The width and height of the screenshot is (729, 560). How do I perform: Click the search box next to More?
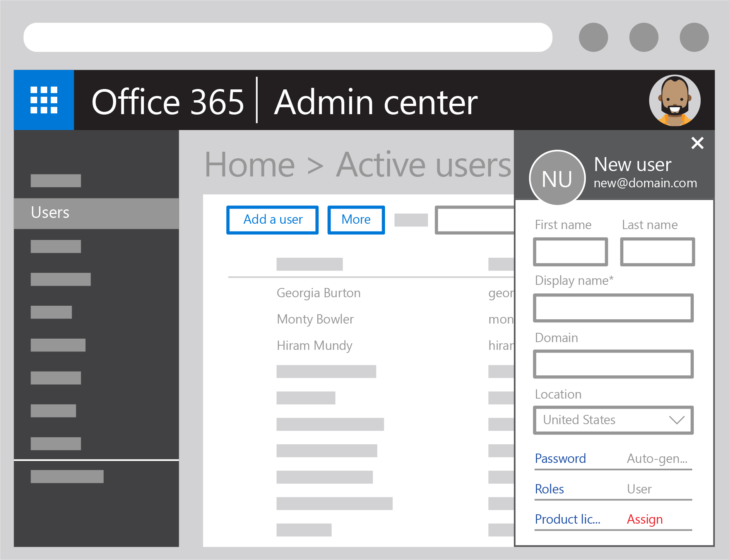[x=474, y=220]
